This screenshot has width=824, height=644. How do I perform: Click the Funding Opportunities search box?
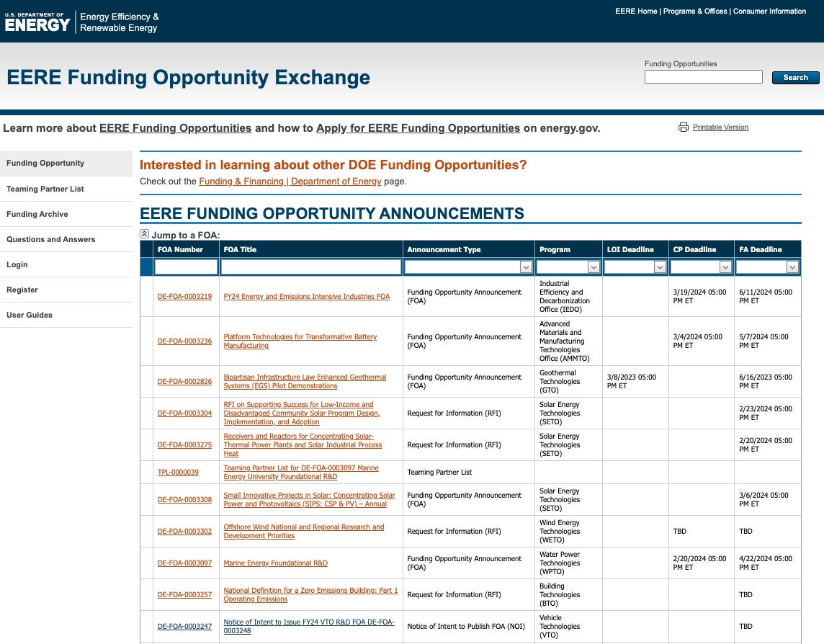(703, 77)
